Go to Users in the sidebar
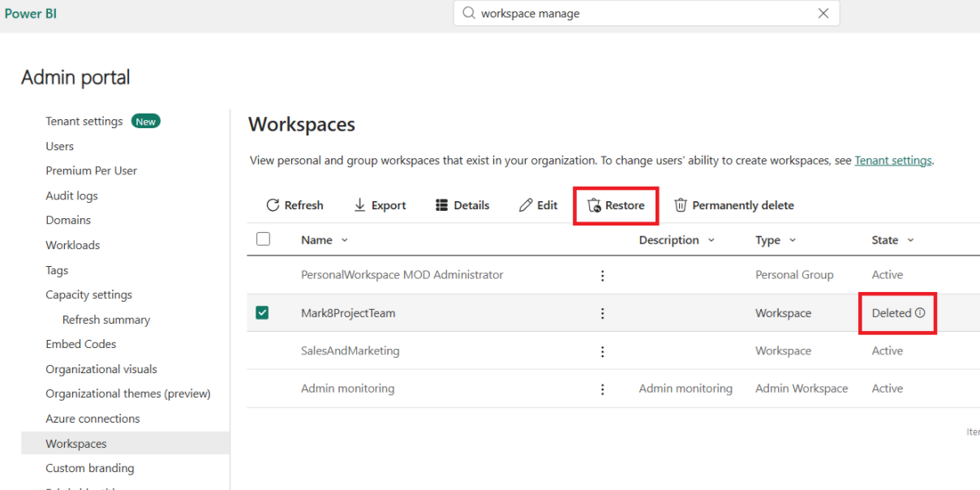This screenshot has width=980, height=490. point(60,146)
